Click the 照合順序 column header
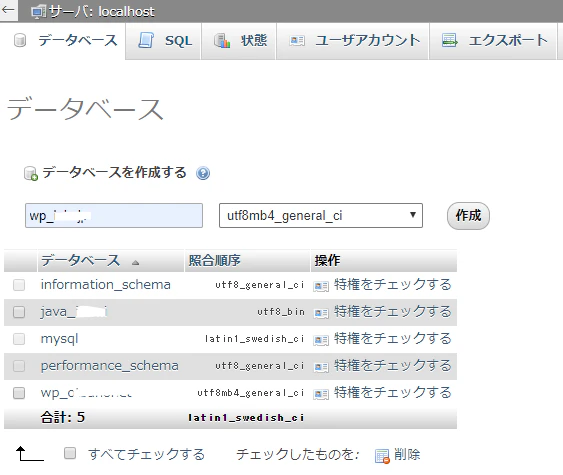Image resolution: width=563 pixels, height=475 pixels. [x=214, y=261]
